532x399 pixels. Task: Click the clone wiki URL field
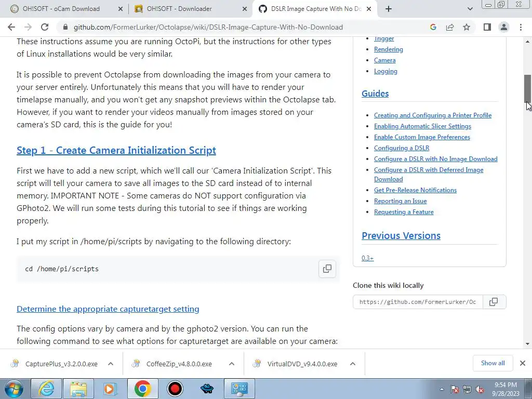[x=418, y=302]
